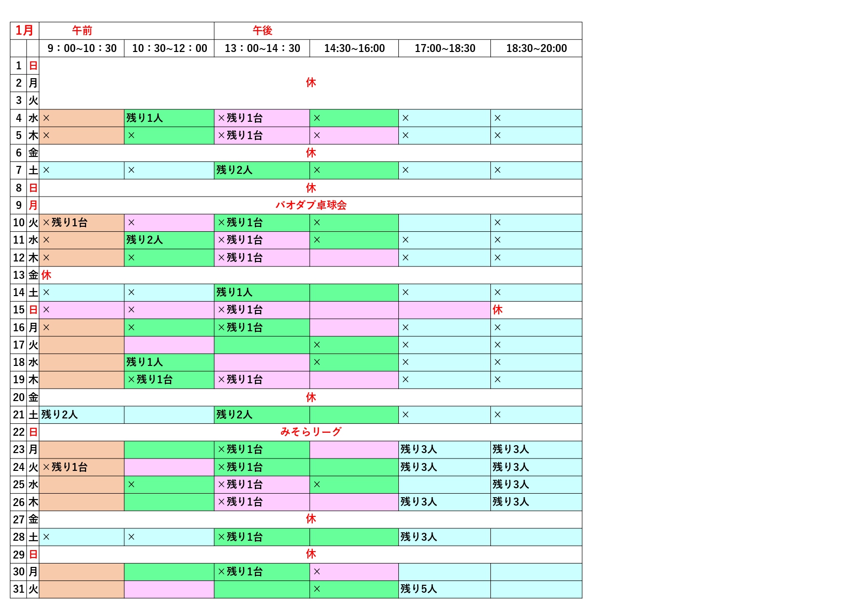Select '×残り1台' on day 12 木
This screenshot has height=614, width=868.
[240, 257]
